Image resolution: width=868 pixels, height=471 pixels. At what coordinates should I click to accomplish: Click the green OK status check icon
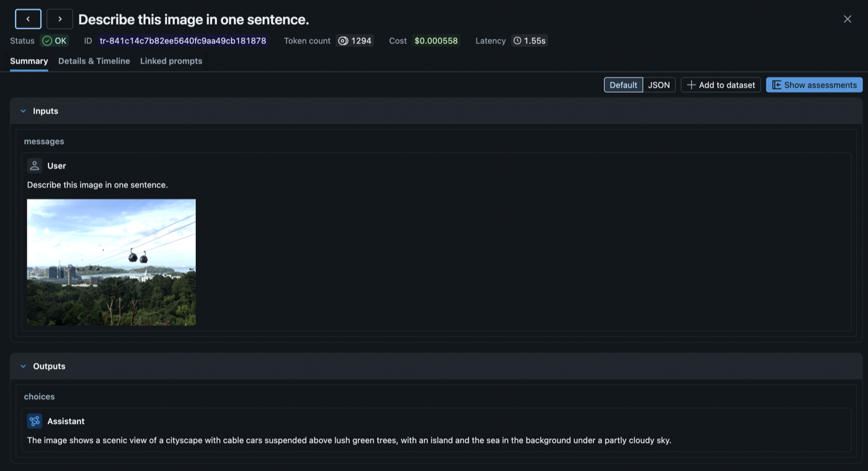[47, 41]
